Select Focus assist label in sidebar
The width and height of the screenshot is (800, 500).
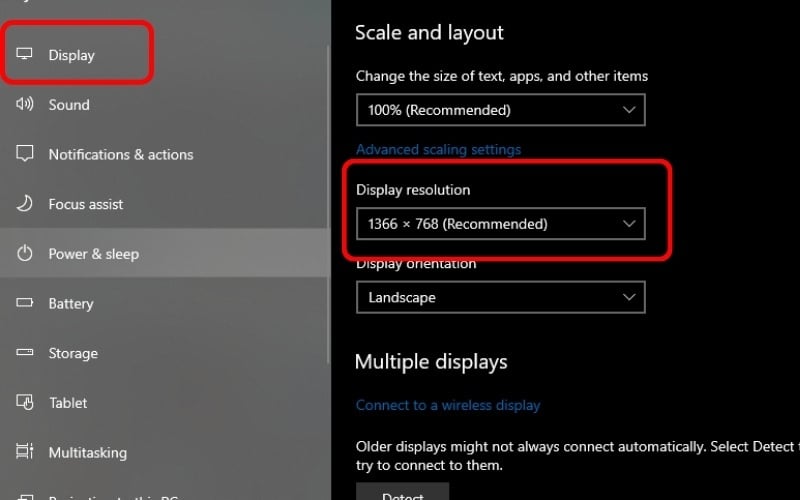tap(86, 204)
